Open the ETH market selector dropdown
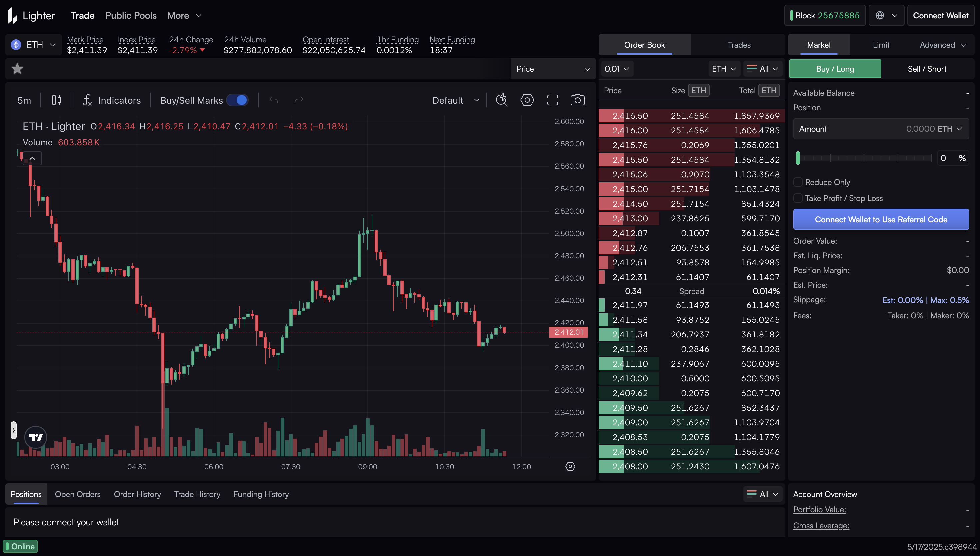Viewport: 980px width, 556px height. click(x=34, y=45)
